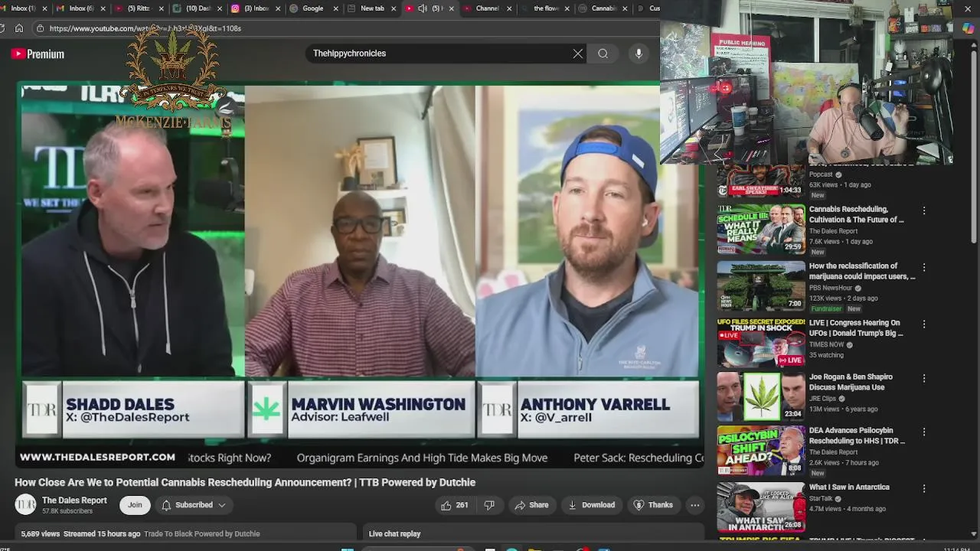Open options menu for What I Saw in Antarctica

(x=924, y=488)
